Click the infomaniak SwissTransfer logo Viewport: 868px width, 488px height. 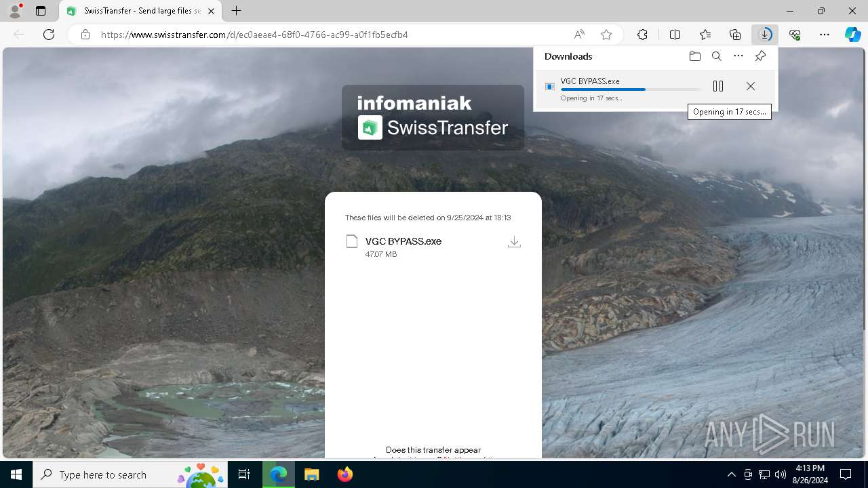click(x=433, y=117)
